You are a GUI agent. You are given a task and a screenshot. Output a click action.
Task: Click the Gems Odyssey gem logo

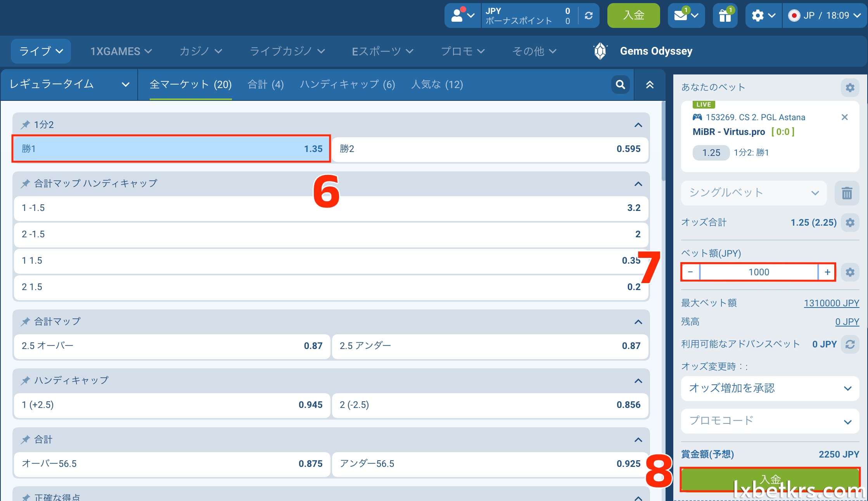600,51
